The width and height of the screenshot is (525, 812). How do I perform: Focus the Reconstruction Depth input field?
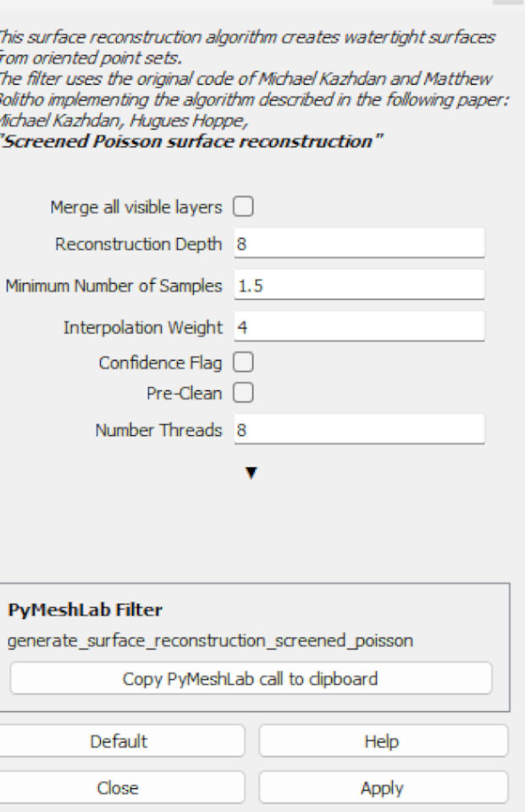[358, 244]
